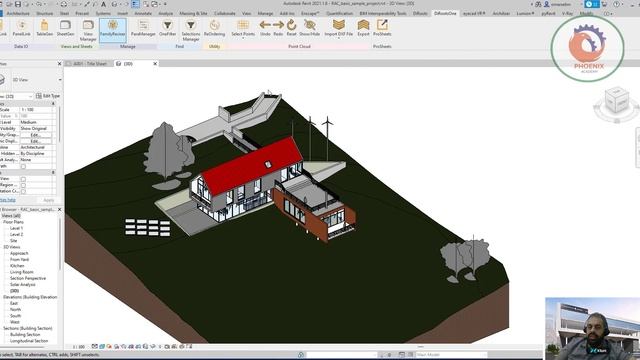640x360 pixels.
Task: Switch to the Massing & Site tab
Action: pos(193,13)
